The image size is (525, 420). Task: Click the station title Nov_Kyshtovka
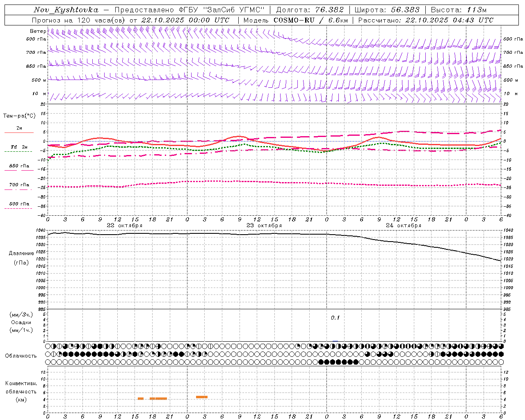[x=66, y=10]
